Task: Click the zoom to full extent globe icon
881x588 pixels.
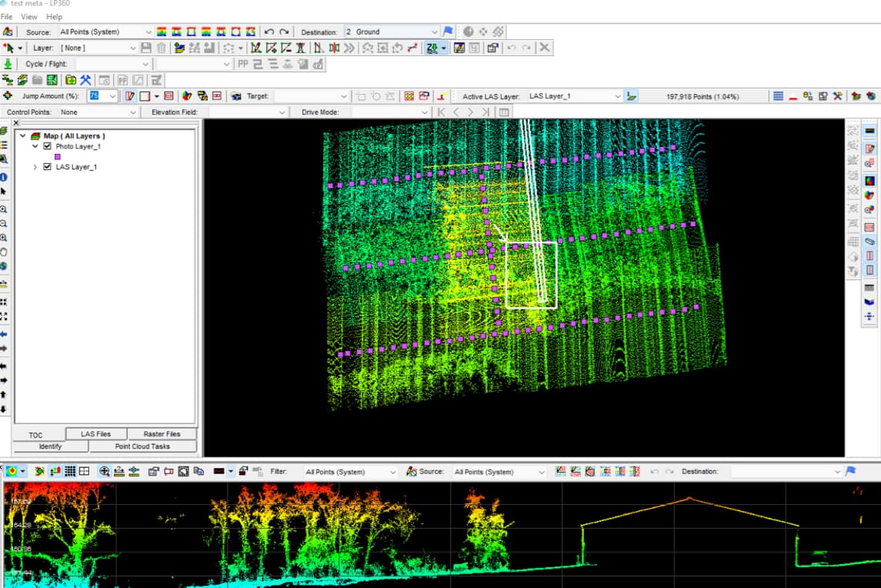Action: [4, 266]
